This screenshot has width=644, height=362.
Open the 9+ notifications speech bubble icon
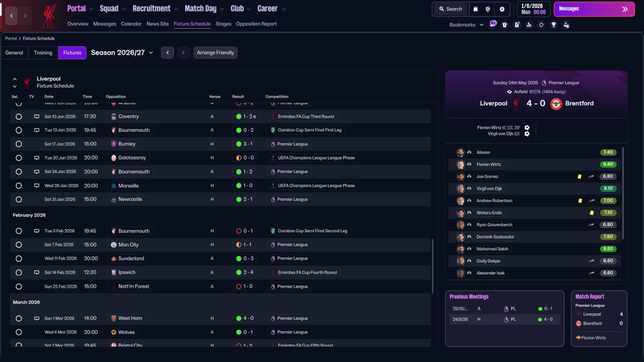(493, 24)
